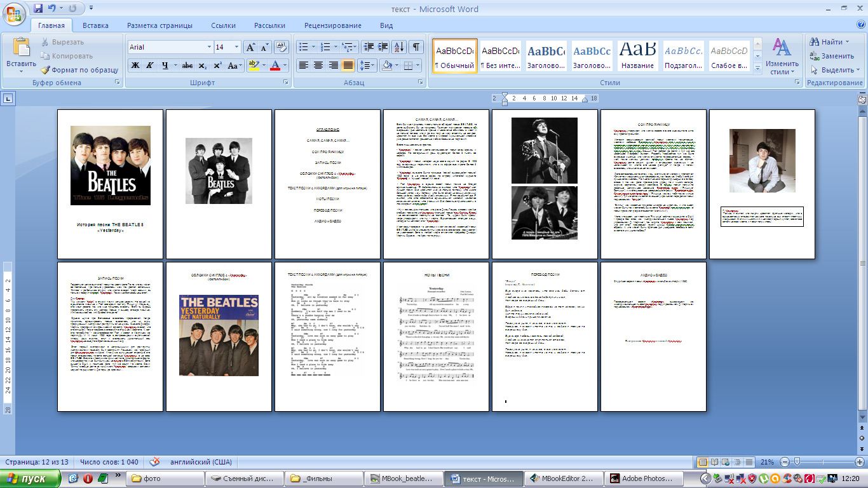Click spelling check icon in status bar

point(155,462)
